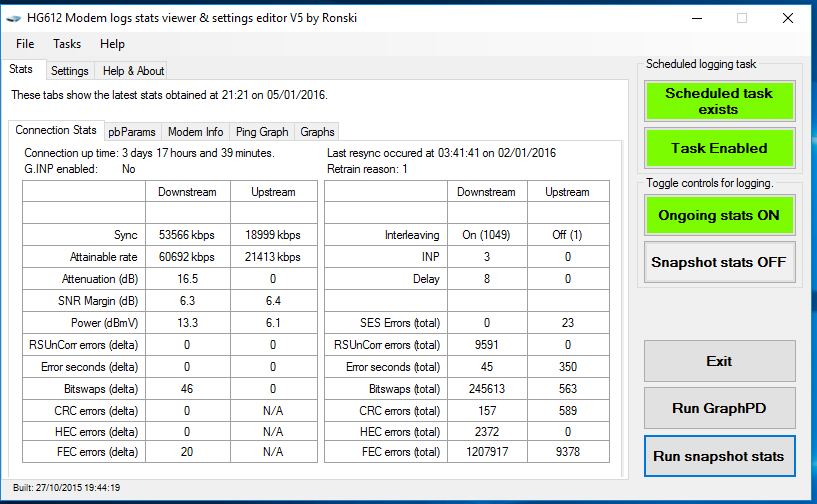Open the Graphs tab
The height and width of the screenshot is (504, 817).
pos(317,132)
